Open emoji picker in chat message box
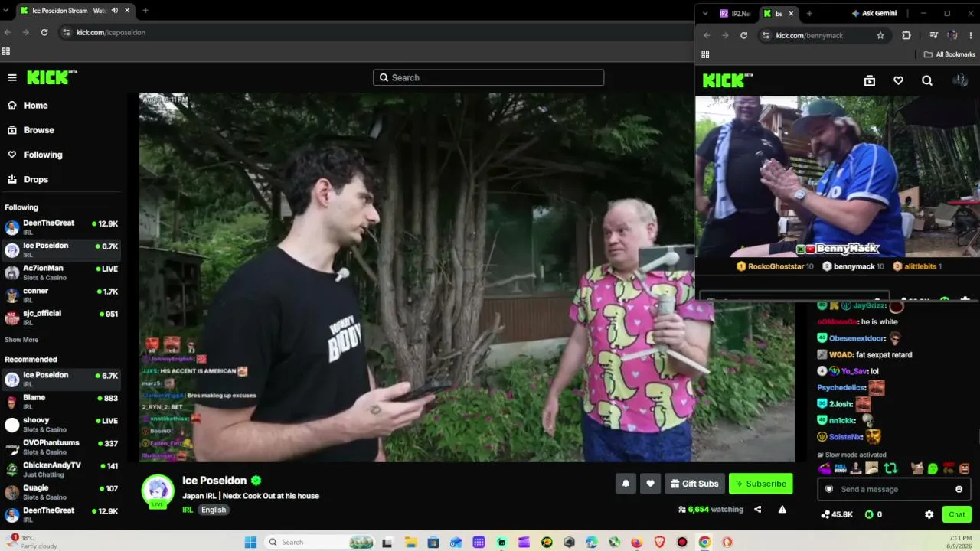This screenshot has width=980, height=551. tap(959, 489)
